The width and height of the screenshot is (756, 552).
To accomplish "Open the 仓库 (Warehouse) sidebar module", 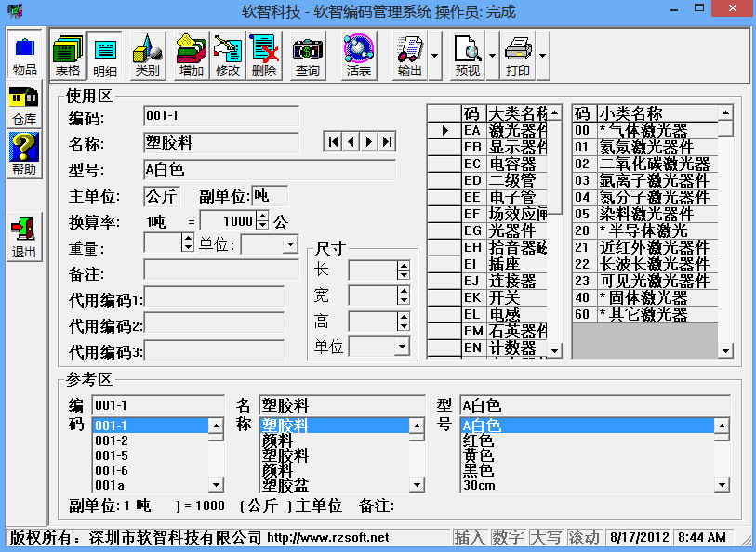I will click(24, 106).
